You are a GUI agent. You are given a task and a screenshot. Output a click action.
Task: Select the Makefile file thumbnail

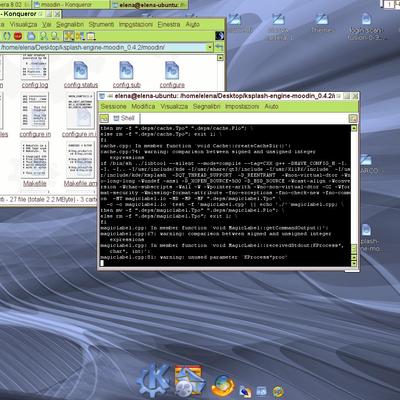pyautogui.click(x=35, y=160)
